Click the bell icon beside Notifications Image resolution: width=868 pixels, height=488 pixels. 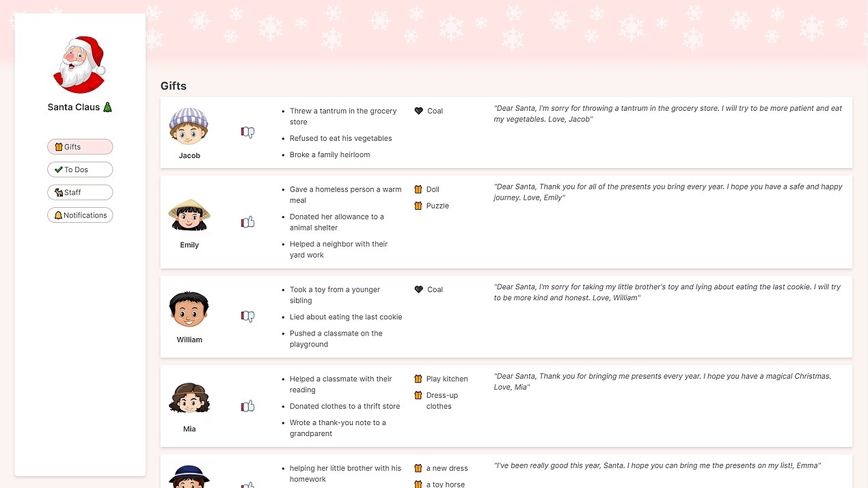[58, 215]
